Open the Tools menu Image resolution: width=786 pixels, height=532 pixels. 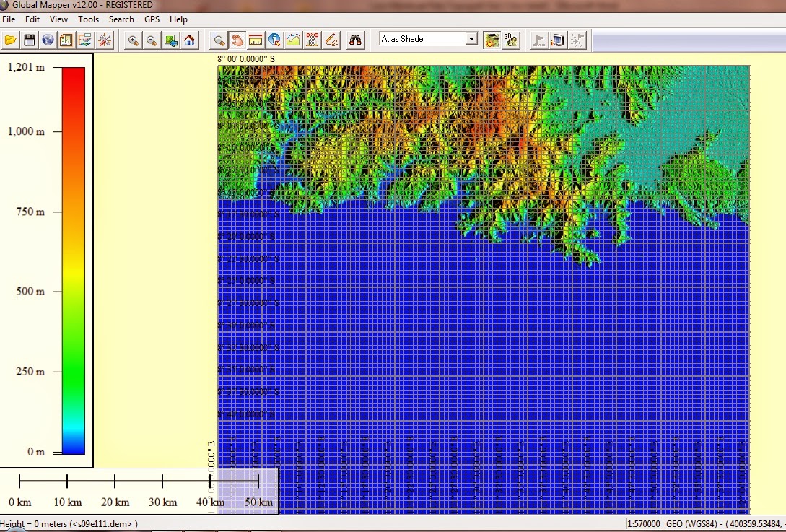pyautogui.click(x=88, y=19)
